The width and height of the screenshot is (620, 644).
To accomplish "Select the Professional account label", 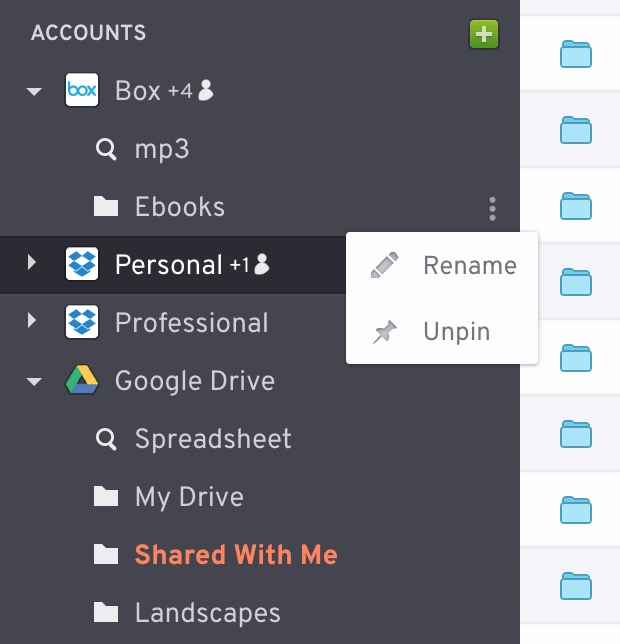I will pyautogui.click(x=192, y=322).
